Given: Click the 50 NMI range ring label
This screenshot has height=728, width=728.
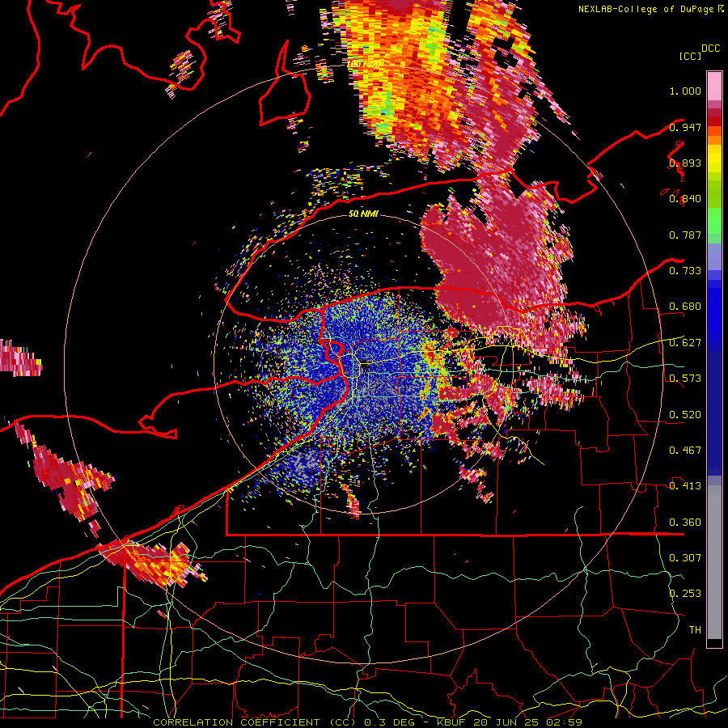Looking at the screenshot, I should (363, 214).
